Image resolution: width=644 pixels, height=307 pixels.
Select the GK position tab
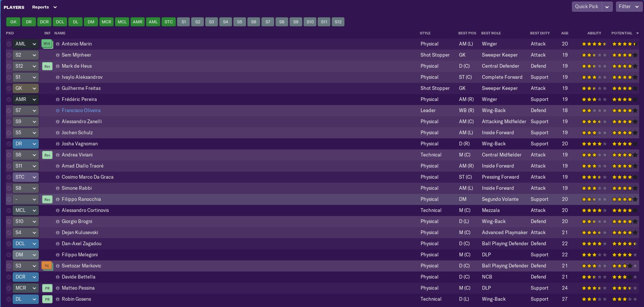point(13,22)
